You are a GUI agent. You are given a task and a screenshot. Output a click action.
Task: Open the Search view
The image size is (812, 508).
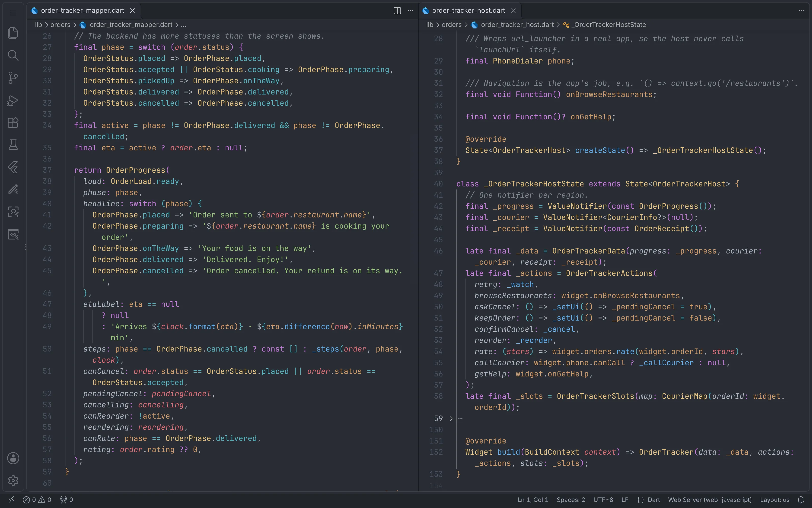[x=13, y=55]
